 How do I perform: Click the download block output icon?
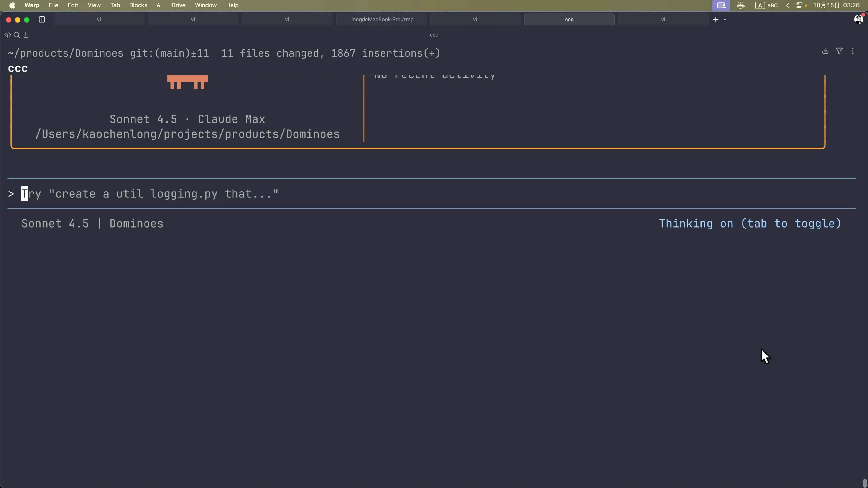pos(825,51)
